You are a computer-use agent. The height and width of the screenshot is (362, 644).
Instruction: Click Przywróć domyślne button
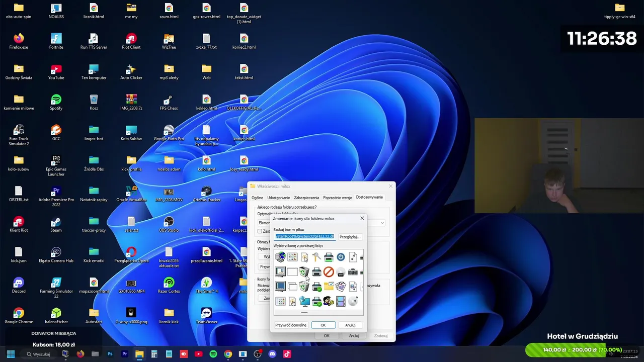click(291, 325)
